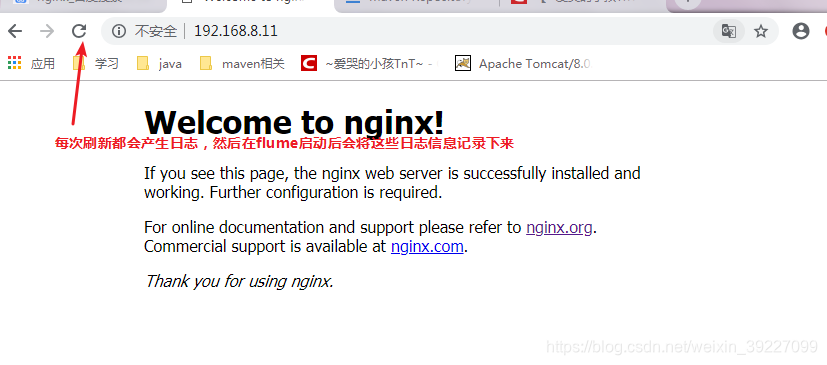
Task: Open the 应用 apps grid icon
Action: [15, 63]
